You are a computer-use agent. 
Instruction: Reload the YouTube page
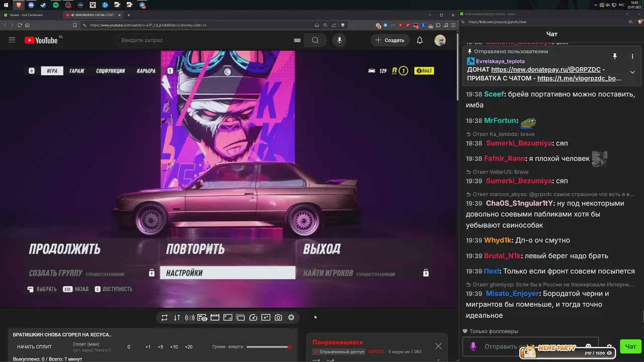point(20,25)
